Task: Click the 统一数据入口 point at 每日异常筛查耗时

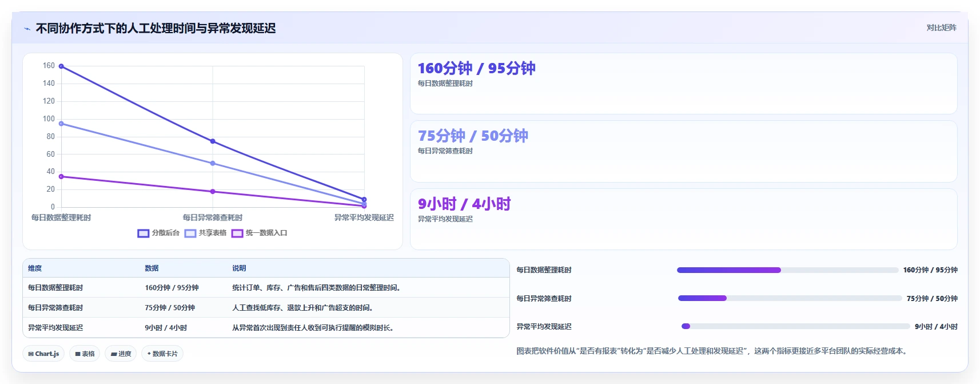Action: [213, 192]
